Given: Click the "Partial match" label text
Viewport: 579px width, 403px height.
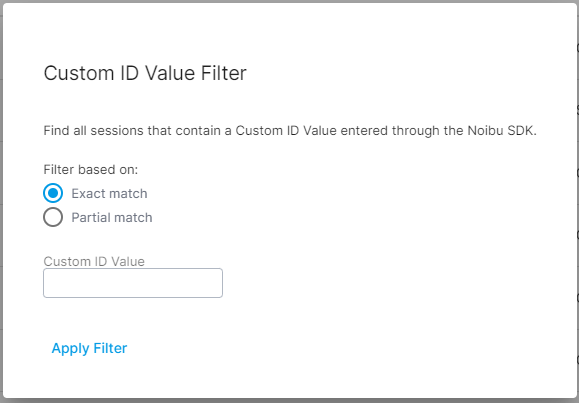Looking at the screenshot, I should 112,218.
